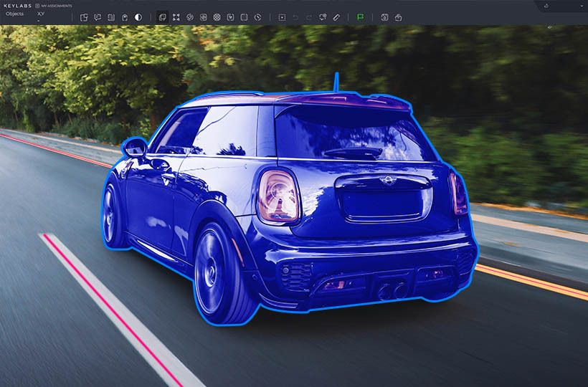Toggle the half-circle contrast icon

coord(138,17)
